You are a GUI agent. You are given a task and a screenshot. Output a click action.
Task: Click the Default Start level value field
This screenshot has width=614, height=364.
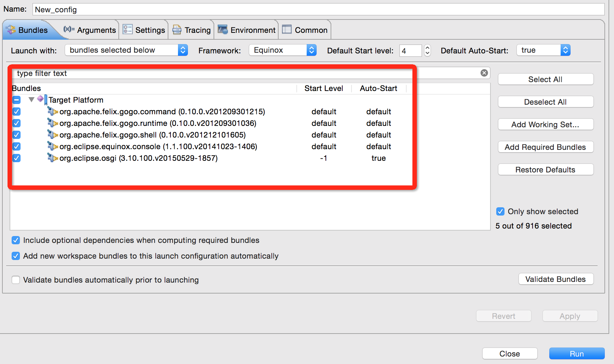pos(411,51)
